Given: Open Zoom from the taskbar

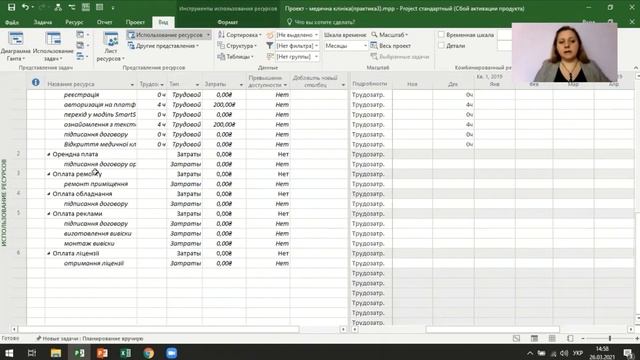Looking at the screenshot, I should point(171,353).
